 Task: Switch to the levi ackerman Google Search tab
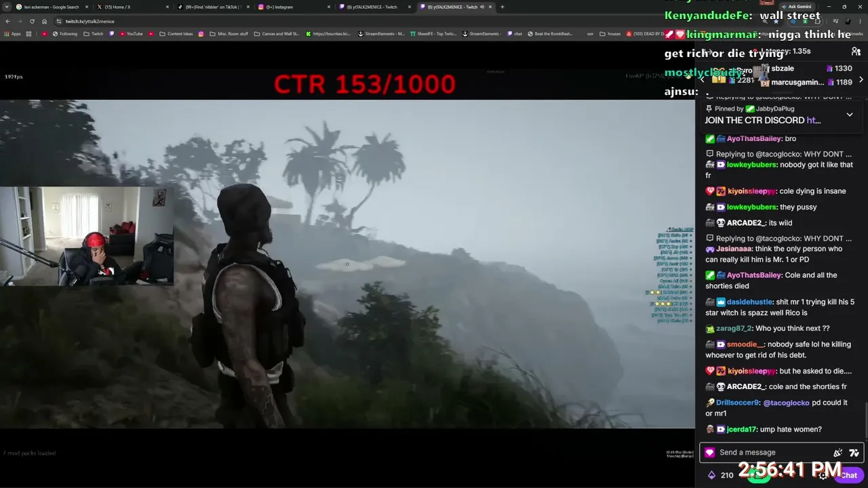point(52,7)
